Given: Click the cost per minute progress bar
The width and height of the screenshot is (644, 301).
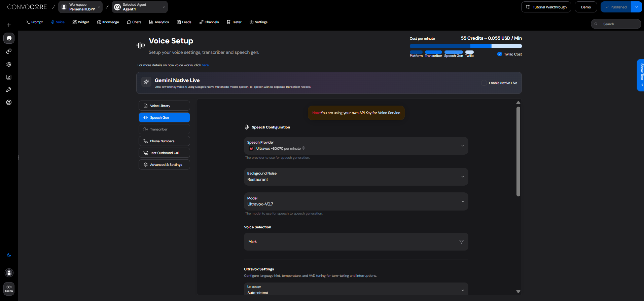Looking at the screenshot, I should [466, 46].
